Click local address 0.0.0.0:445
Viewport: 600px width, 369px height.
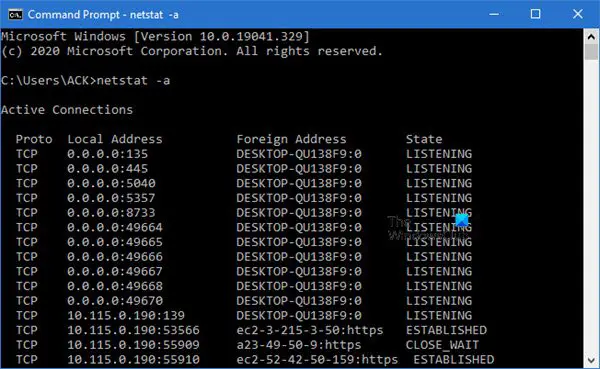(x=108, y=168)
